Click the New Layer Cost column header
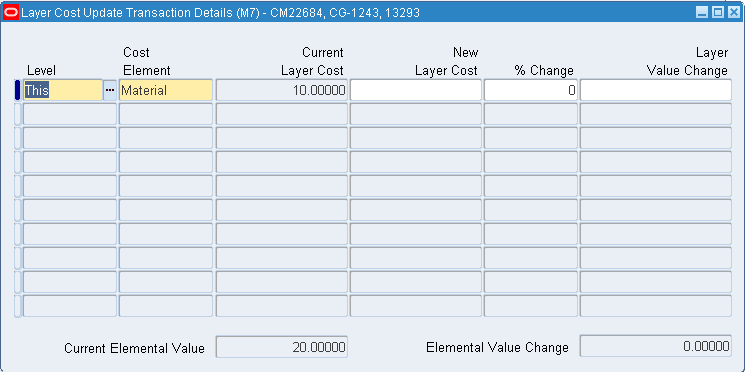This screenshot has height=372, width=745. pyautogui.click(x=446, y=61)
